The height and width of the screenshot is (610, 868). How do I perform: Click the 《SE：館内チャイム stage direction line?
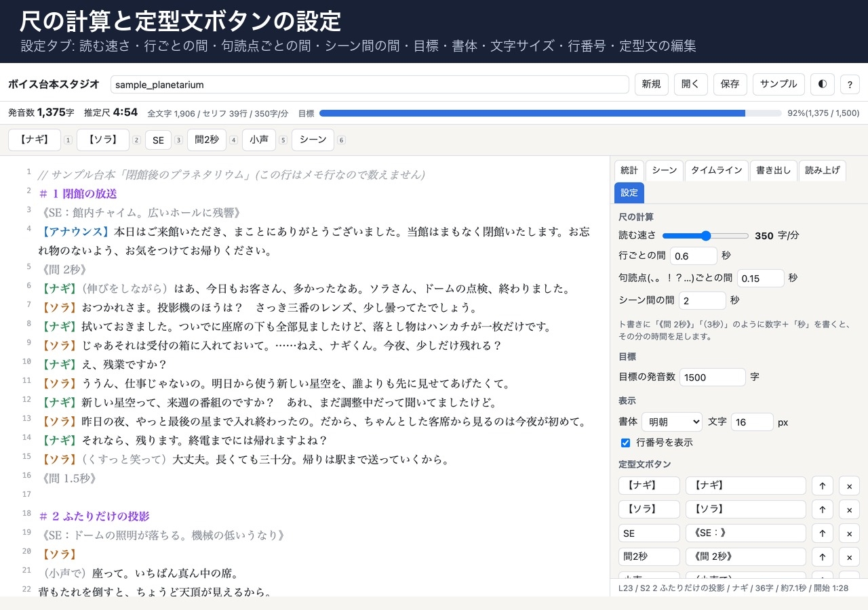(x=140, y=213)
